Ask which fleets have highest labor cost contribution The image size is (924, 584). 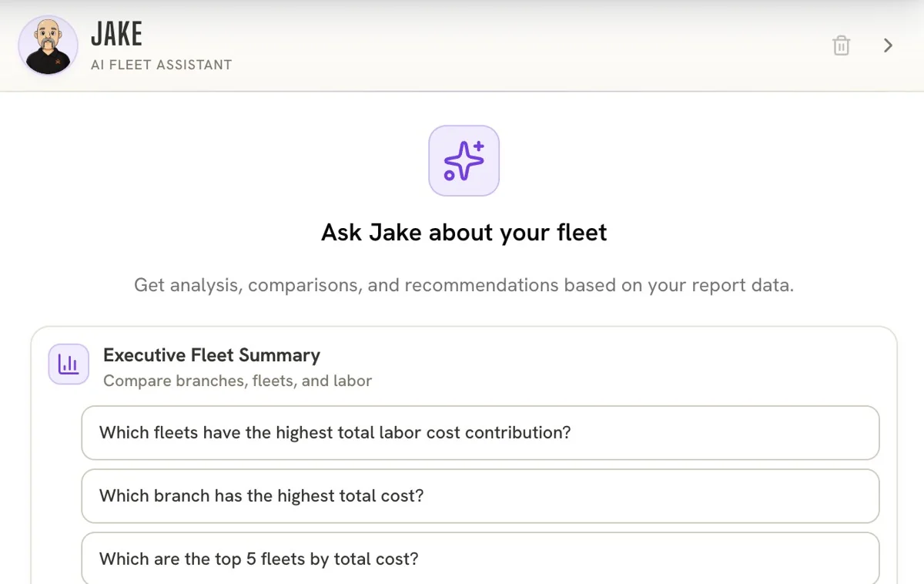[x=480, y=433]
